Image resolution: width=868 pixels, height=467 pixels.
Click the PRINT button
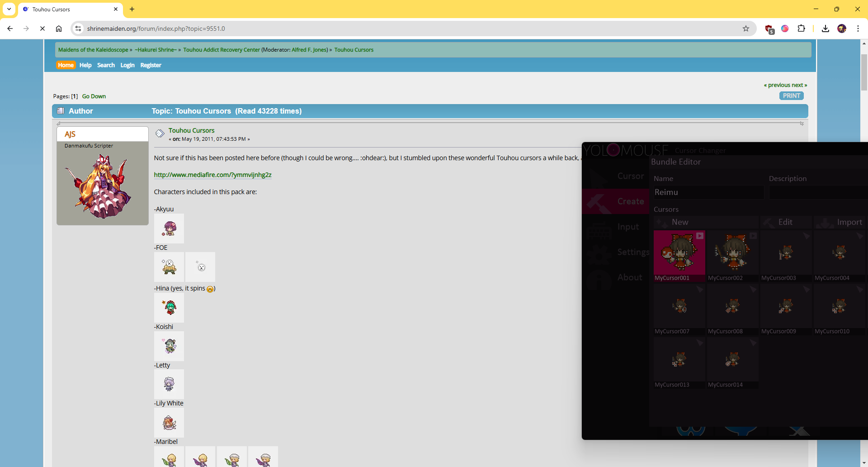(x=792, y=96)
